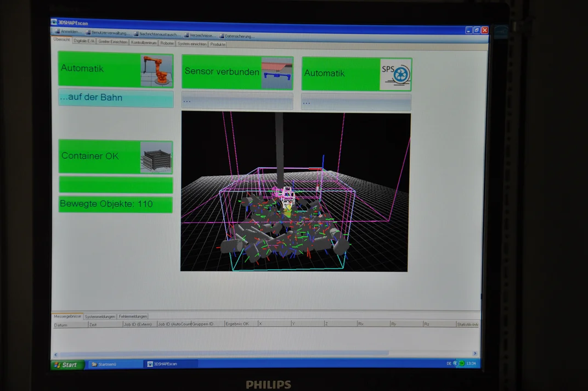This screenshot has height=391, width=588.
Task: Expand the hidden tray icons arrow
Action: coord(455,363)
